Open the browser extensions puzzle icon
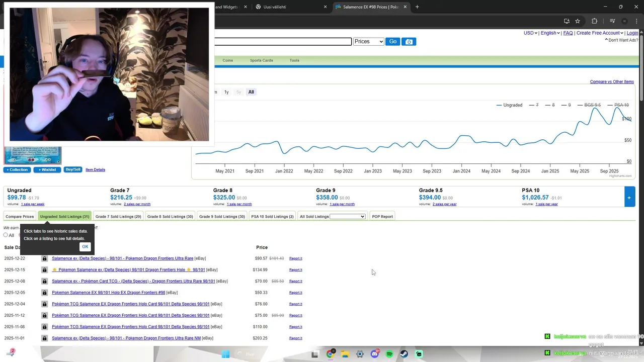 pyautogui.click(x=595, y=21)
